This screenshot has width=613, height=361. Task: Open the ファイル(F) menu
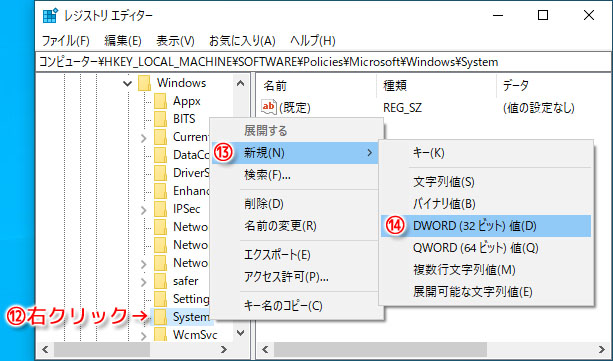[66, 41]
